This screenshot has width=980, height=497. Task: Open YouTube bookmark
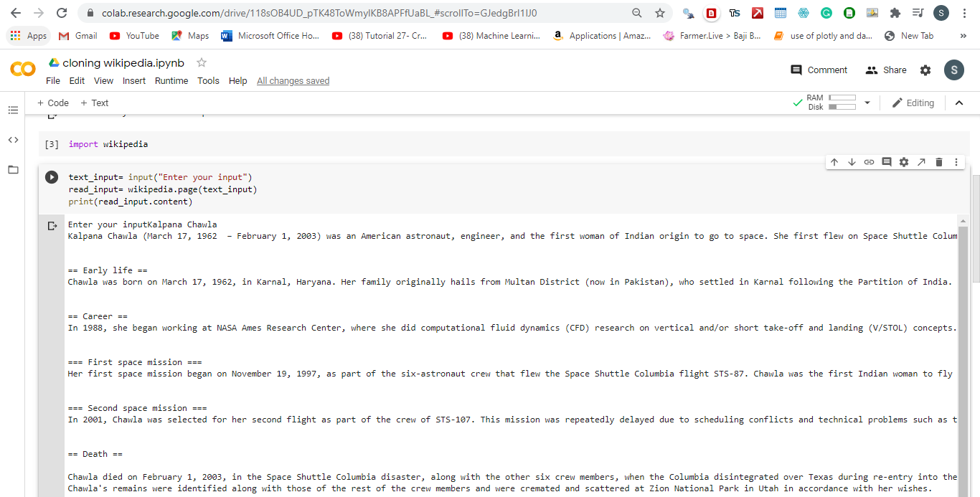pos(134,36)
